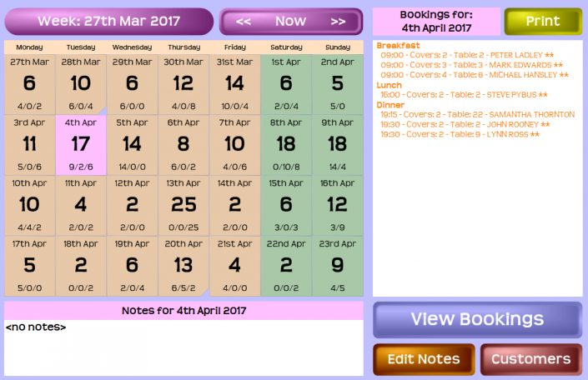
Task: Select the 29th Mar calendar day
Action: [x=132, y=84]
